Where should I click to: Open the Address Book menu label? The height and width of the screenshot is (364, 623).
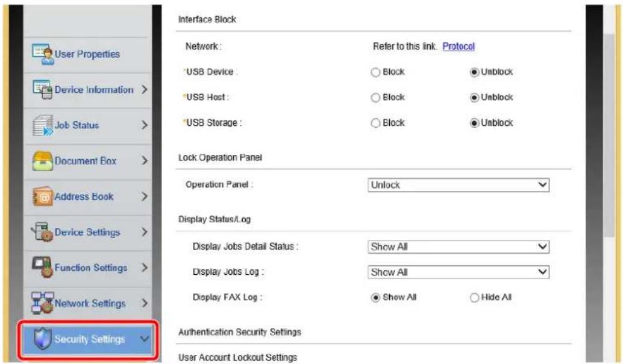click(x=84, y=196)
